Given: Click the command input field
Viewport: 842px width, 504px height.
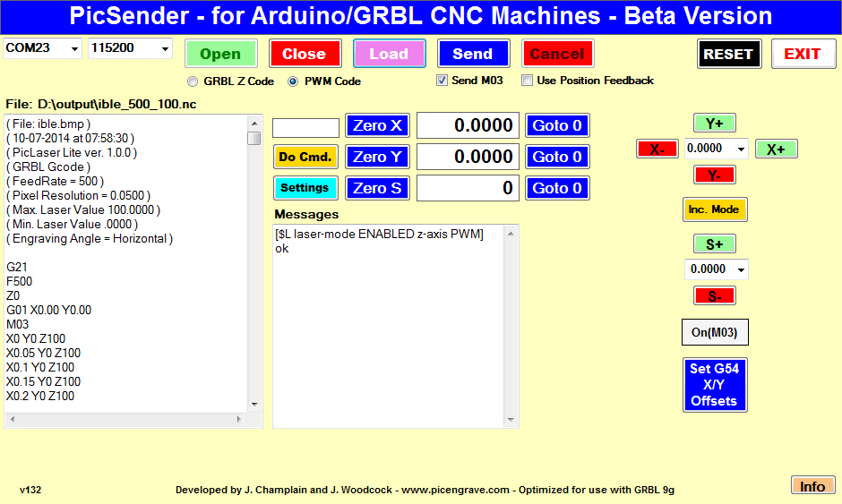Looking at the screenshot, I should click(305, 128).
